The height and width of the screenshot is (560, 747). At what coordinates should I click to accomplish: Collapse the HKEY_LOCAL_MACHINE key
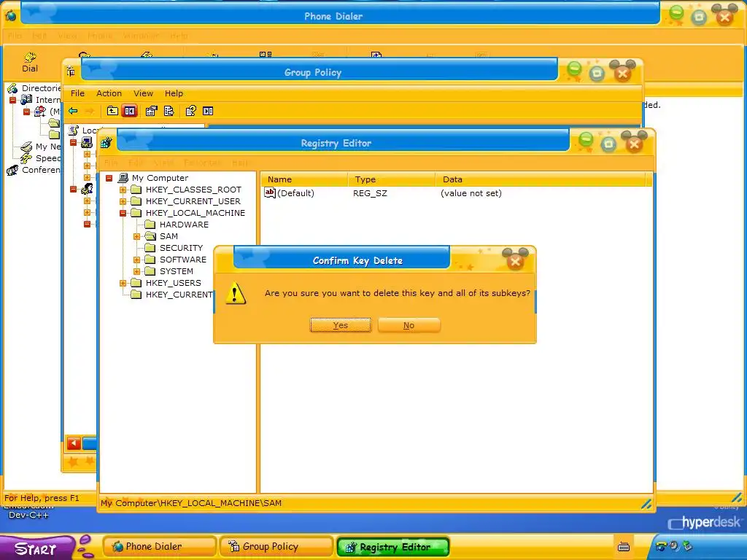coord(123,213)
